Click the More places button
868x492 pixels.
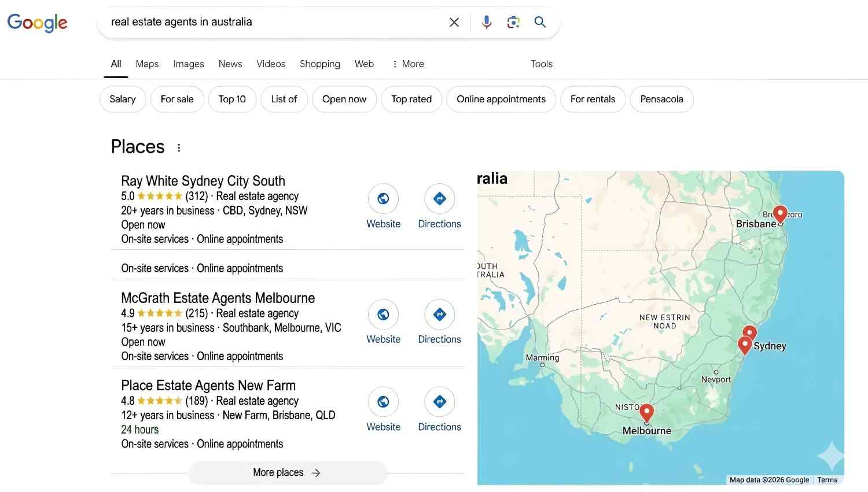[287, 472]
